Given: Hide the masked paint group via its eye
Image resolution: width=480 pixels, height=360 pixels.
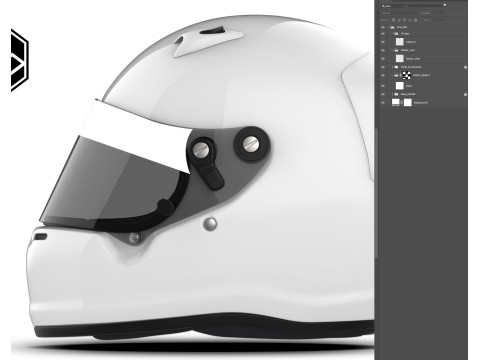Looking at the screenshot, I should tap(383, 75).
